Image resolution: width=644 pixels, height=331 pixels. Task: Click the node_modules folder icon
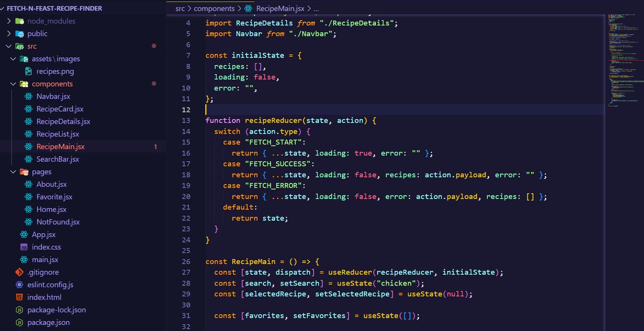tap(19, 21)
